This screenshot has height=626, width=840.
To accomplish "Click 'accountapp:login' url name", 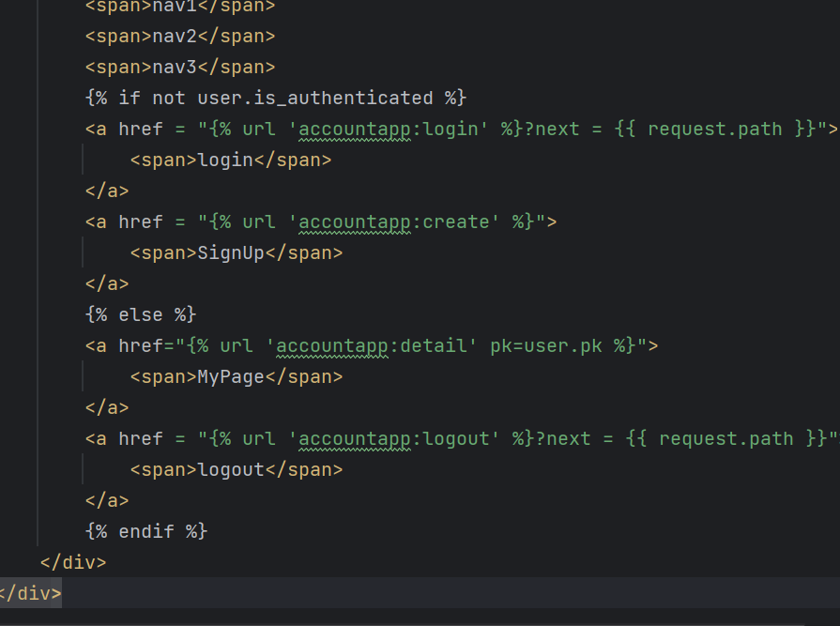I will click(388, 130).
